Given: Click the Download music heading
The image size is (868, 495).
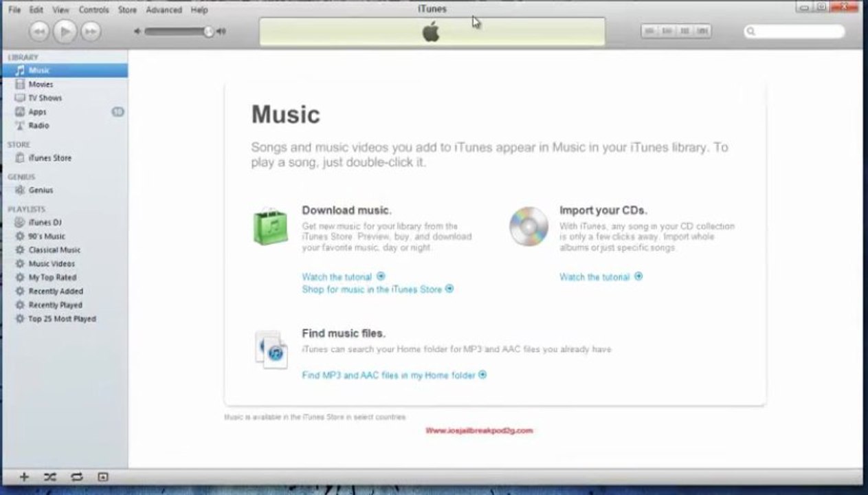Looking at the screenshot, I should pos(346,210).
